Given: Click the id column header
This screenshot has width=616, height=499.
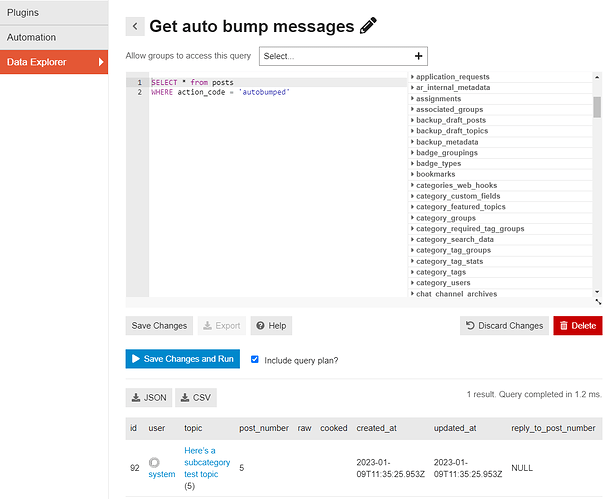Looking at the screenshot, I should (134, 428).
